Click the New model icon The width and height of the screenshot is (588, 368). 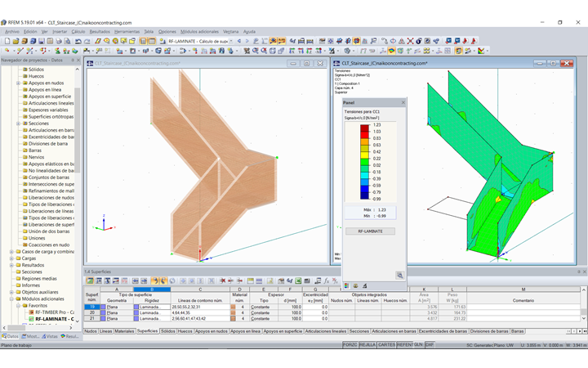click(x=7, y=41)
